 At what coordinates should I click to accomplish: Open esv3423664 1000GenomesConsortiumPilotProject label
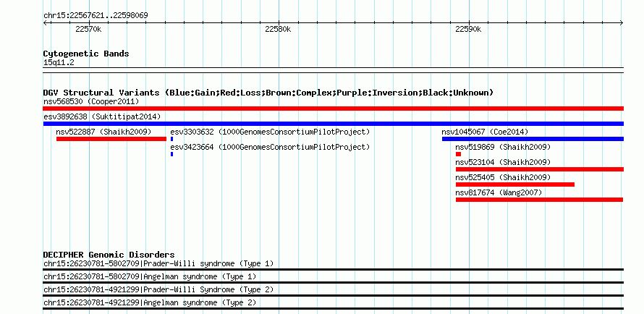[x=270, y=147]
